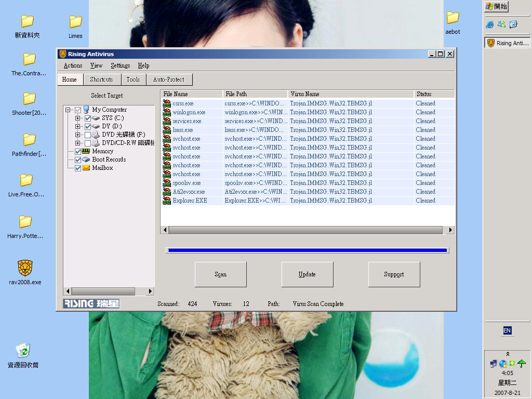Expand the SYS (C:) drive node

click(78, 118)
